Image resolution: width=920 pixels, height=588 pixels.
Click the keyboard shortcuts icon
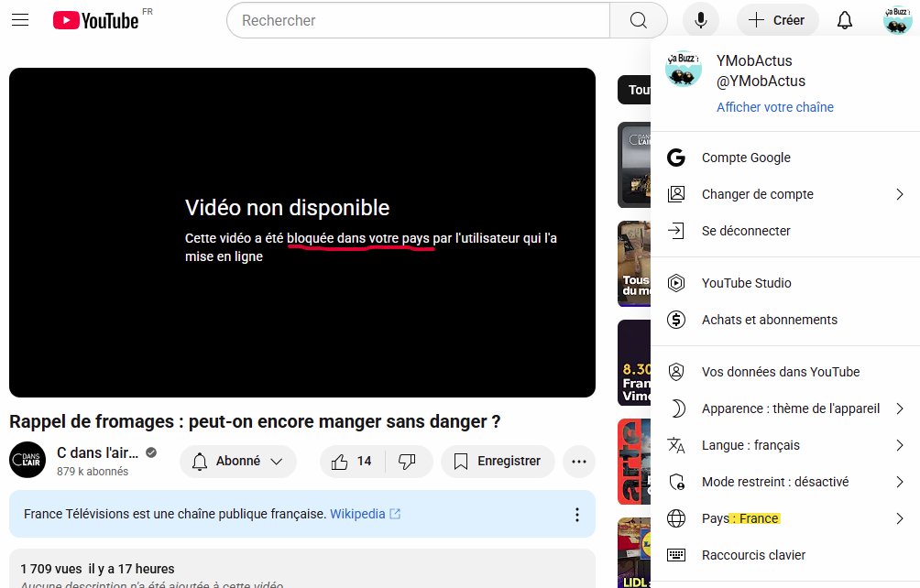pyautogui.click(x=676, y=555)
